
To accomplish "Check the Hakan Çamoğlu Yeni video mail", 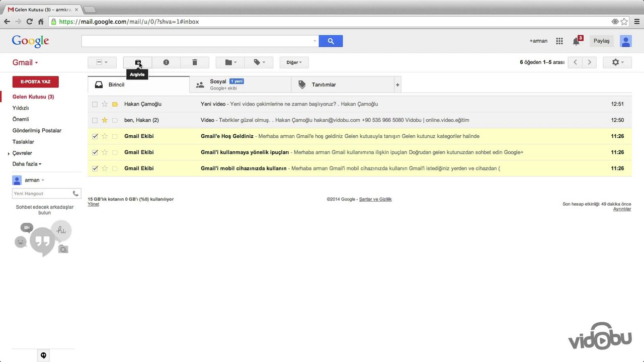I will coord(95,104).
